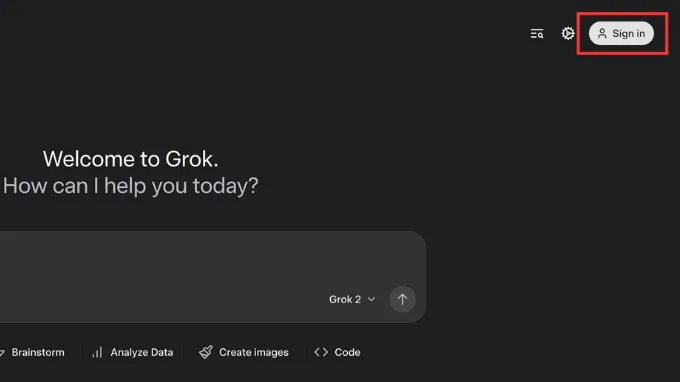Click the icon left of Brainstorm
680x382 pixels.
click(x=2, y=353)
